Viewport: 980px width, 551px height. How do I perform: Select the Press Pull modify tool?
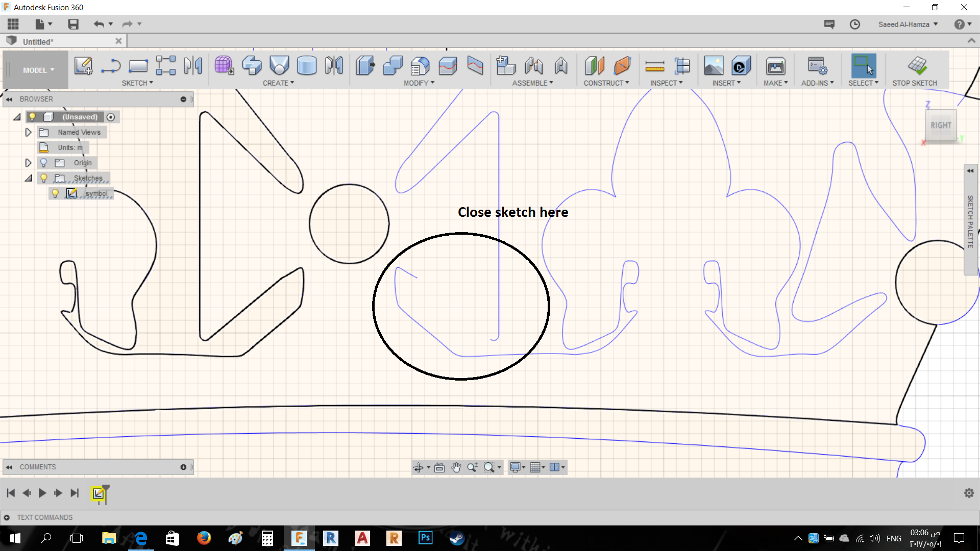(365, 66)
